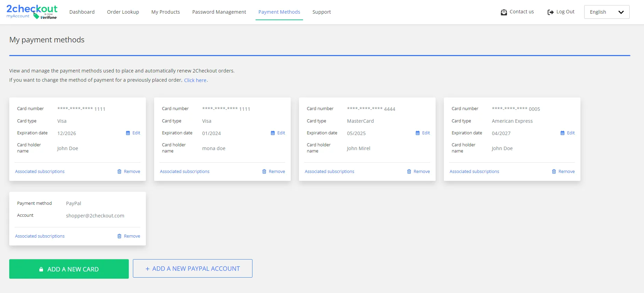Image resolution: width=644 pixels, height=293 pixels.
Task: Open the Support page
Action: point(321,12)
